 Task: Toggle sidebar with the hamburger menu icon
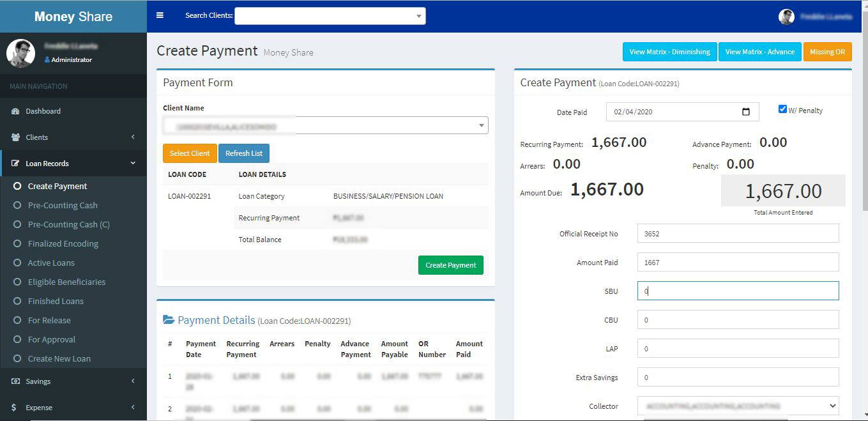pos(160,15)
